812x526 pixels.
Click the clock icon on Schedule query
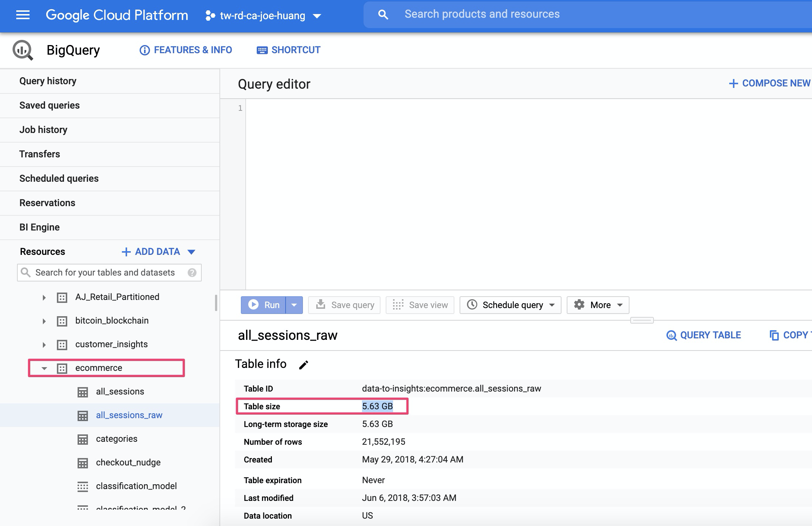click(x=473, y=305)
